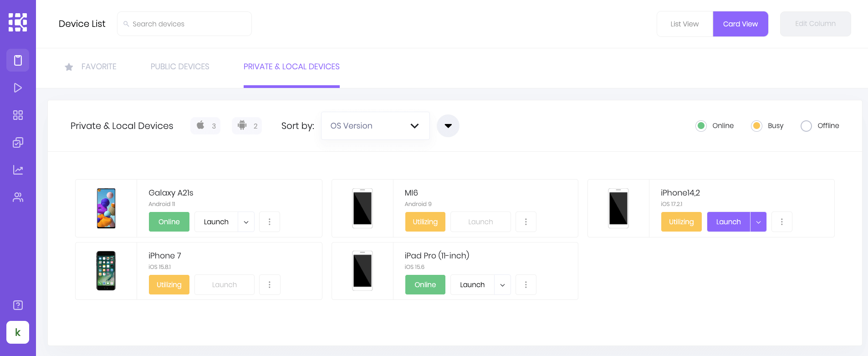
Task: Expand launch options for iPhone14,2
Action: coord(759,222)
